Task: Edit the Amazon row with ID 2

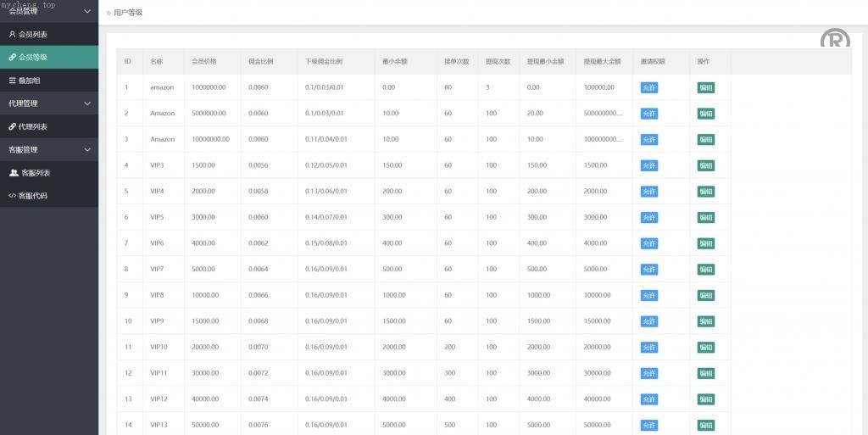Action: (705, 114)
